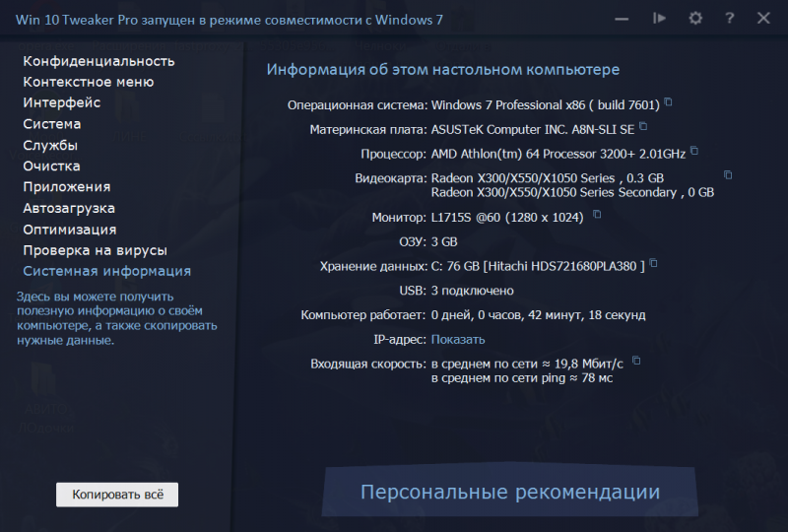Switch to the Службы section

pyautogui.click(x=50, y=145)
